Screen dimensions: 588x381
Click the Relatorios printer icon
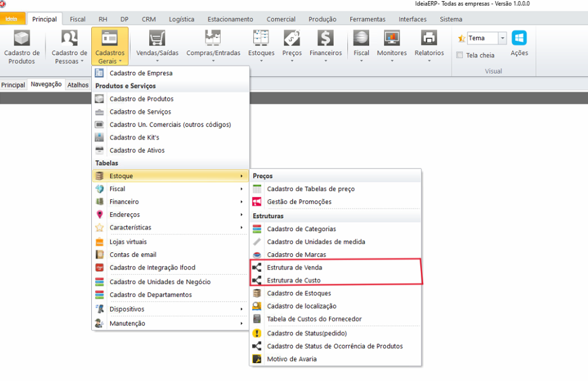(429, 39)
